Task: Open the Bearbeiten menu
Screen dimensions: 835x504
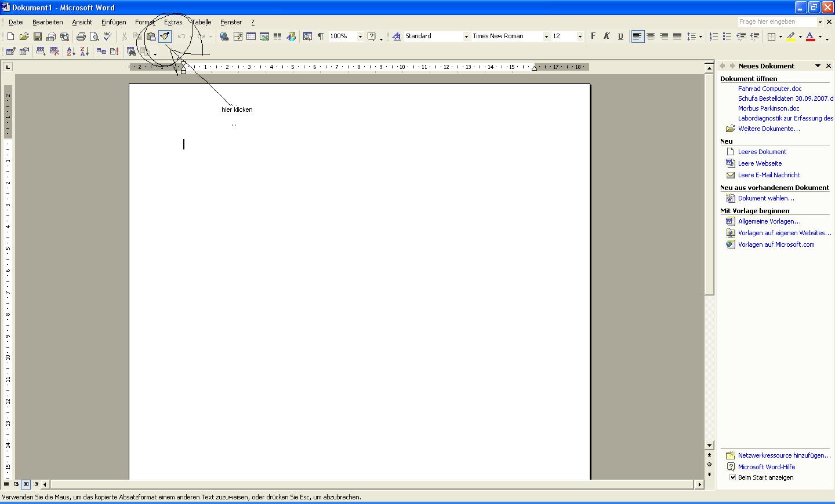Action: [48, 22]
